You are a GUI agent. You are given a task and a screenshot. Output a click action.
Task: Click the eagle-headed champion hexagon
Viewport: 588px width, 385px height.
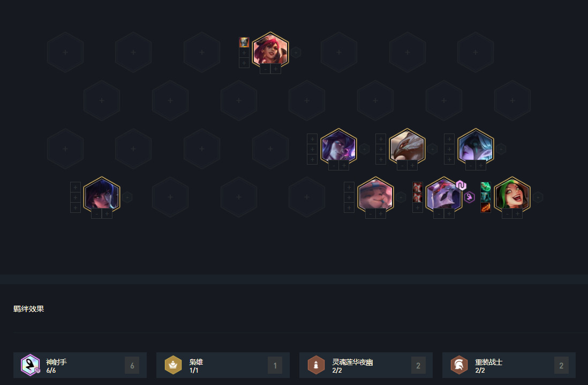(407, 147)
